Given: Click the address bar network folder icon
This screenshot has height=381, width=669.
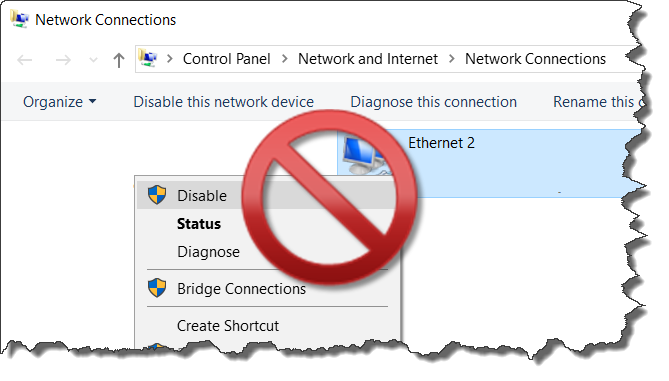Looking at the screenshot, I should (x=148, y=58).
